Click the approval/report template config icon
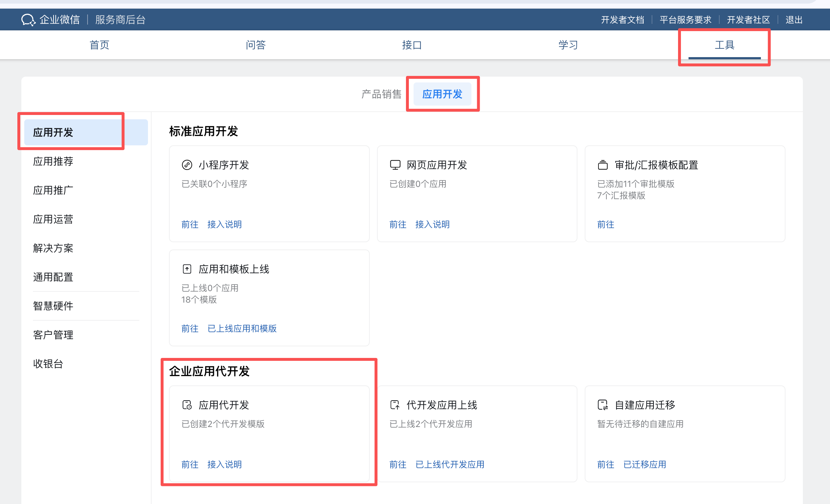Screen dimensions: 830x504 (x=602, y=165)
